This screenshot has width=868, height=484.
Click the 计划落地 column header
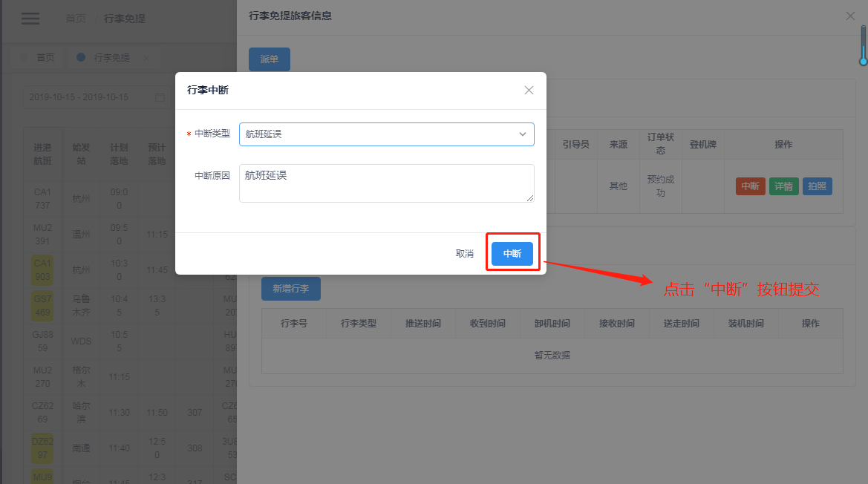coord(119,154)
